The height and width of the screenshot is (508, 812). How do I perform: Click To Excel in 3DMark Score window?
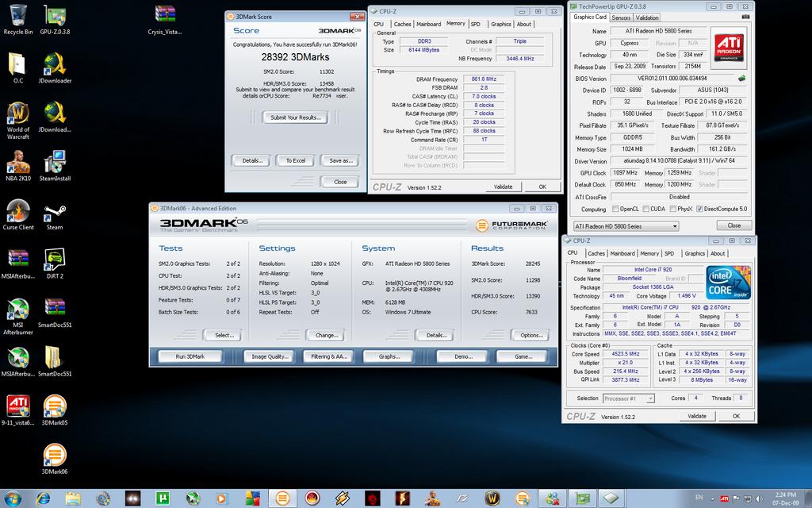[295, 160]
